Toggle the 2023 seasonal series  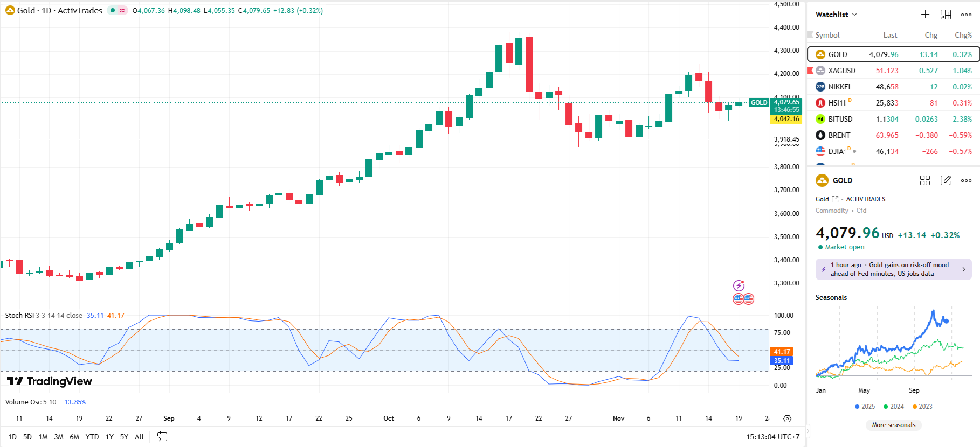(x=922, y=407)
